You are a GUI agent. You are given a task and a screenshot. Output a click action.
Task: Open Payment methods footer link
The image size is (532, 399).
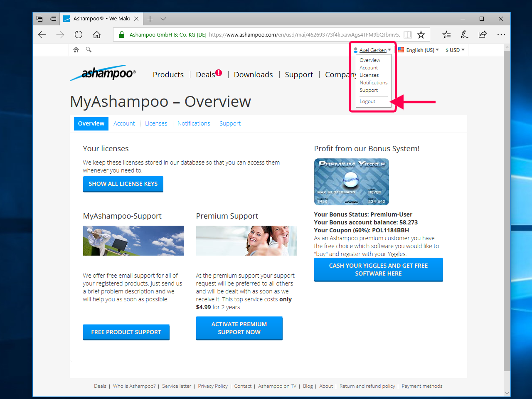point(422,386)
